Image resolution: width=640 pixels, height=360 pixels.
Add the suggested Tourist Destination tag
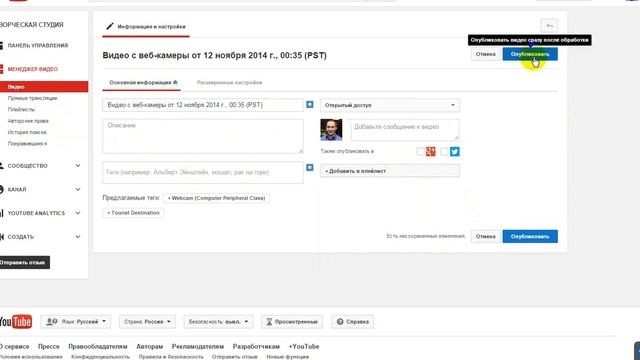[x=133, y=213]
